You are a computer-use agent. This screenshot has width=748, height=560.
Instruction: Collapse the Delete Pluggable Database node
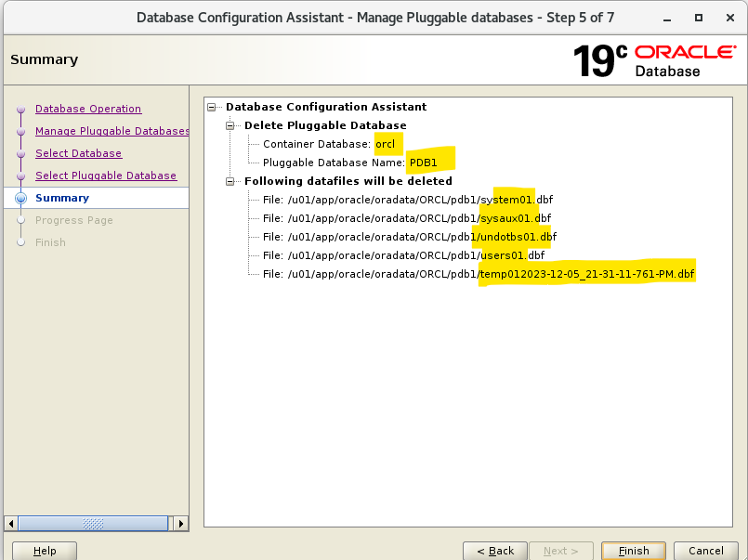coord(230,125)
